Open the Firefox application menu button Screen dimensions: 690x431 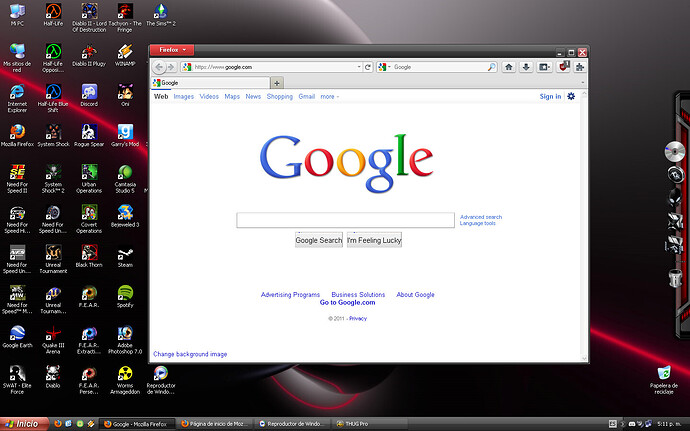pyautogui.click(x=171, y=49)
